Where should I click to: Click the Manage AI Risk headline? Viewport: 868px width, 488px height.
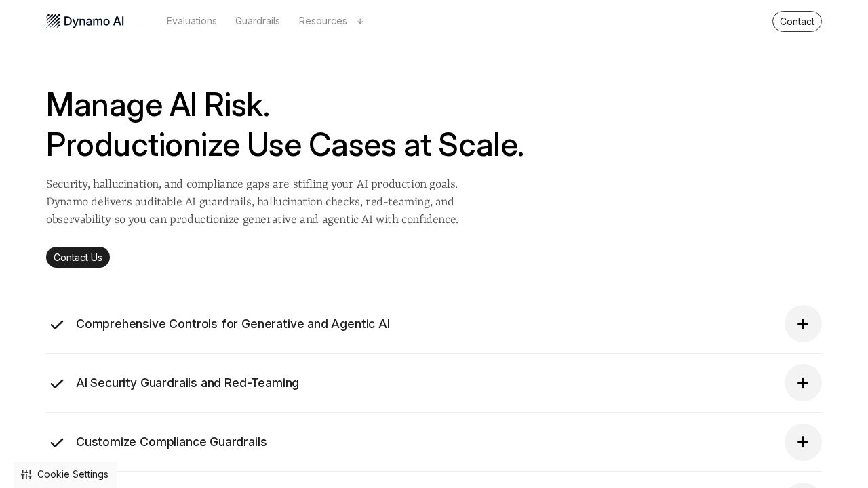click(x=158, y=105)
